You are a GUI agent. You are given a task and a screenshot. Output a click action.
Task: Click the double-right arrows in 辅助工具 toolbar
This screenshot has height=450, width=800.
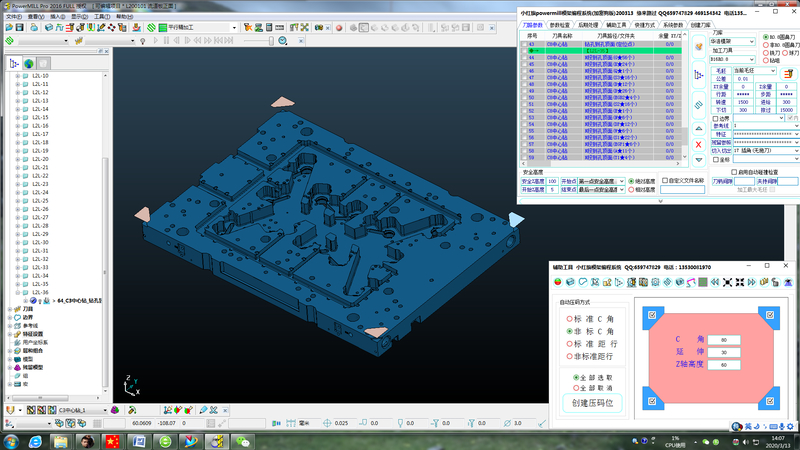click(x=752, y=282)
